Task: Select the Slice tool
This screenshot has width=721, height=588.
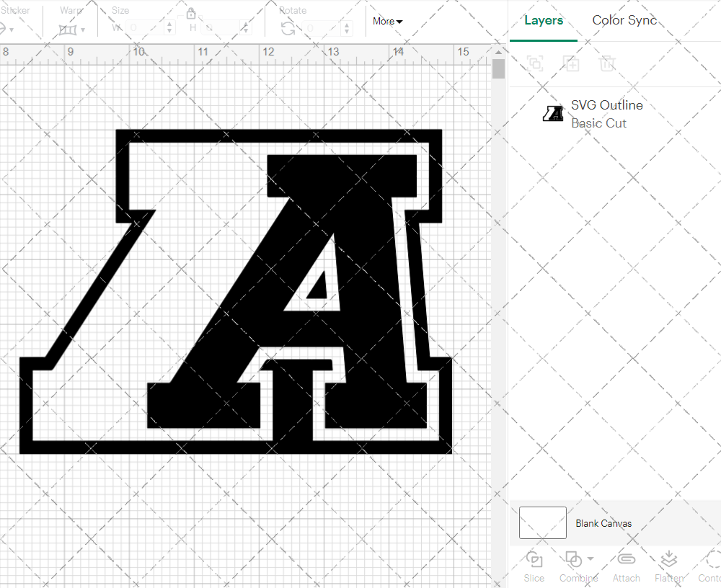Action: [x=534, y=566]
